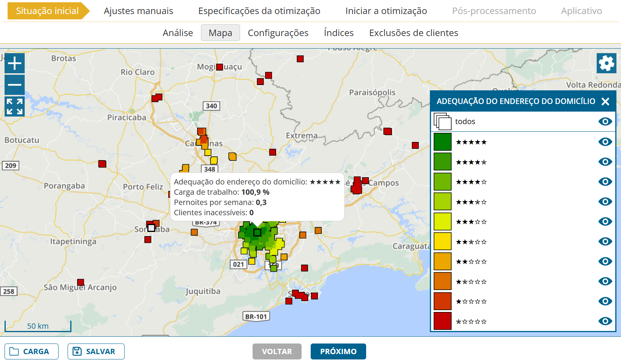Click the PRÓXIMO button
Screen dimensions: 621x364
click(338, 351)
